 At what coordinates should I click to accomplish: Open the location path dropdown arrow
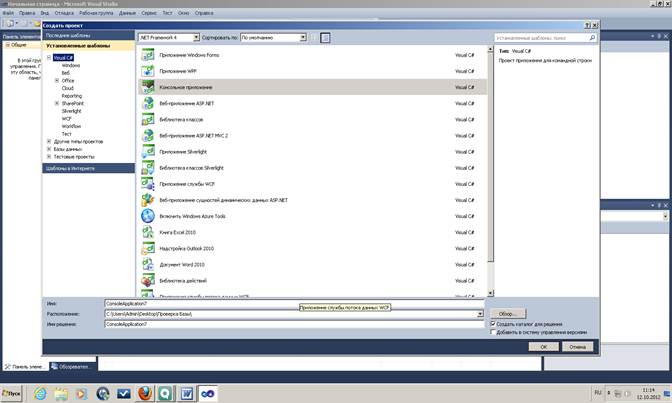(x=480, y=314)
